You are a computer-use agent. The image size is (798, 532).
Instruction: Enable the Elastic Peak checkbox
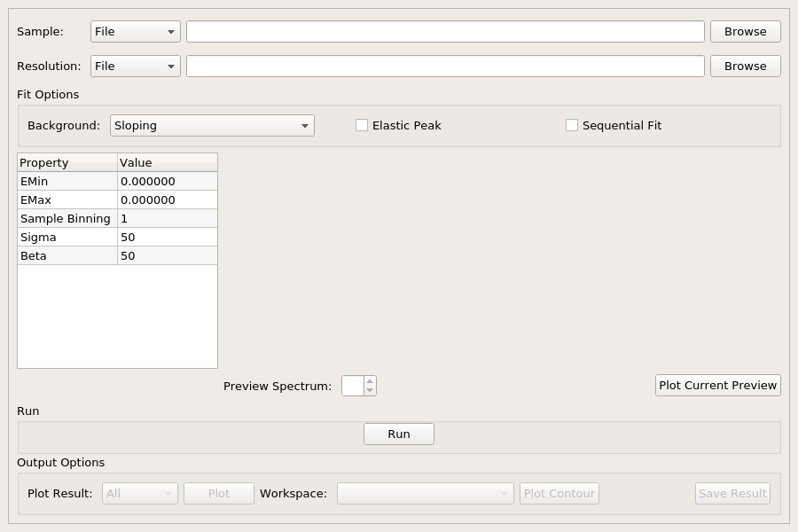(x=362, y=125)
